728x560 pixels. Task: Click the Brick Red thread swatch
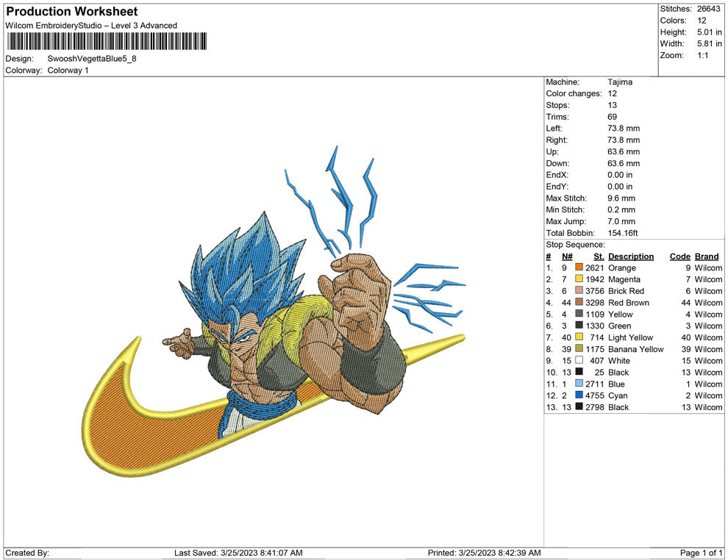(579, 290)
